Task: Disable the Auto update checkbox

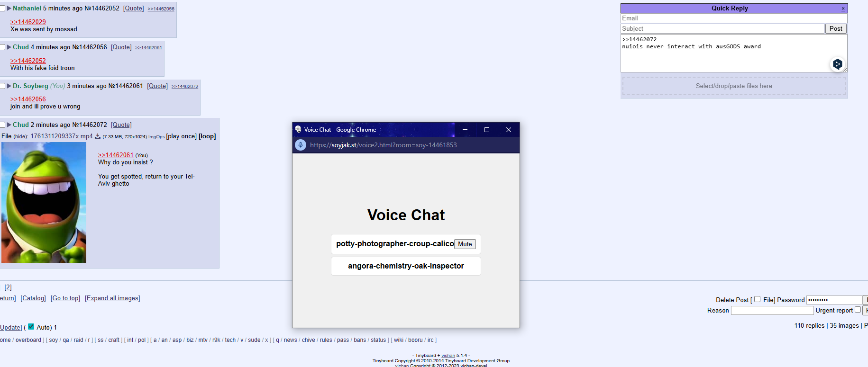Action: coord(31,327)
